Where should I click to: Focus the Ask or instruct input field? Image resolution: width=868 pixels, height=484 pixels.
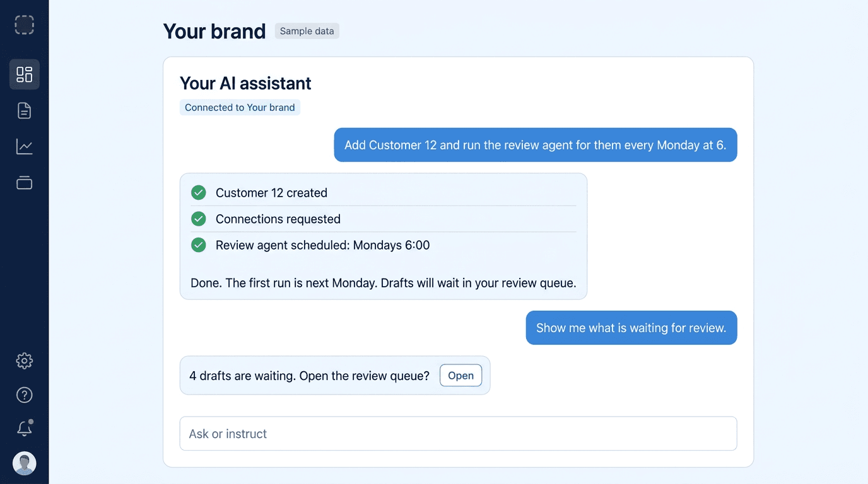point(458,434)
